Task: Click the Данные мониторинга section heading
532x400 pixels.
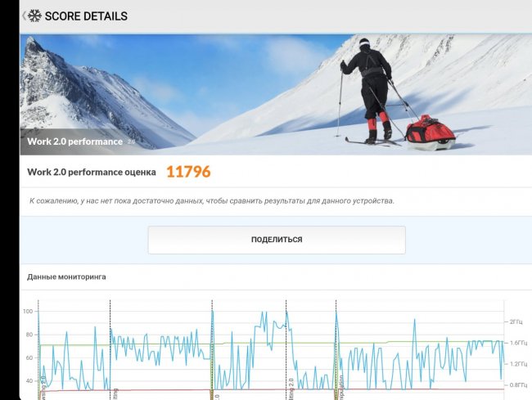Action: (x=66, y=276)
